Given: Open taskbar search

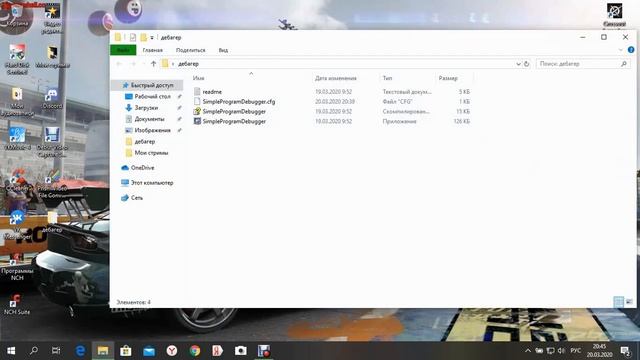Looking at the screenshot, I should click(34, 351).
